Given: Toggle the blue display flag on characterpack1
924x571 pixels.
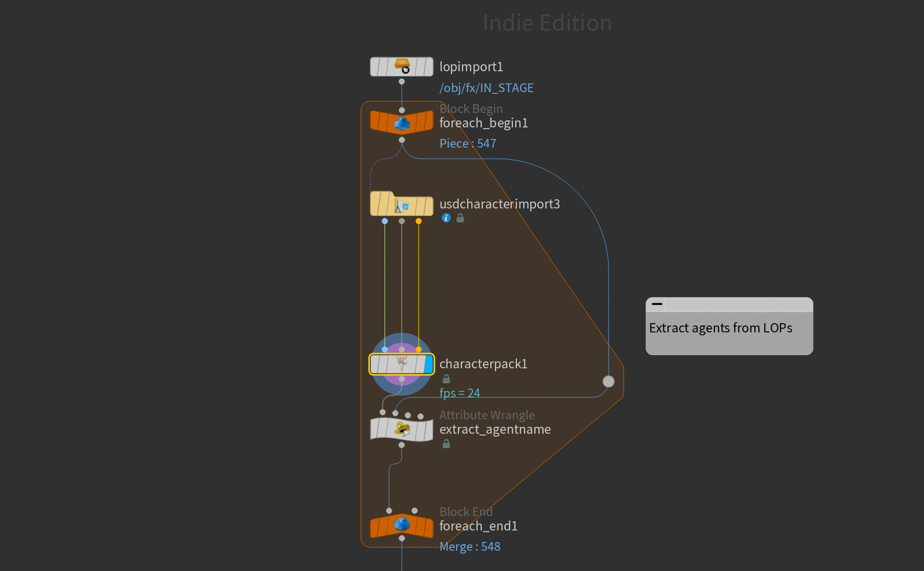Looking at the screenshot, I should (428, 364).
